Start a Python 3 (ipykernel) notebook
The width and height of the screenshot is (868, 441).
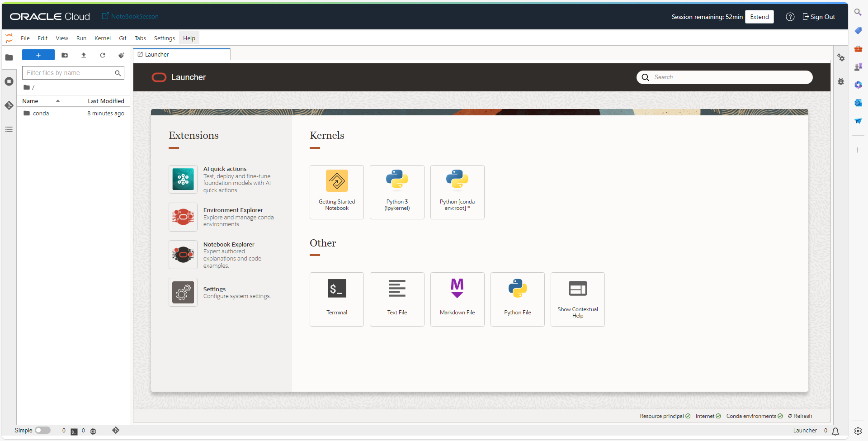397,192
